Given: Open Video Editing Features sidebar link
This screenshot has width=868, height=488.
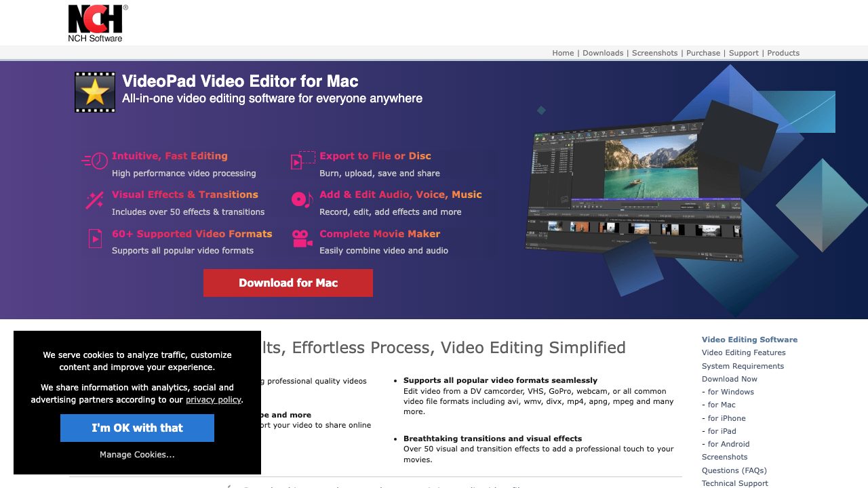Looking at the screenshot, I should 744,352.
